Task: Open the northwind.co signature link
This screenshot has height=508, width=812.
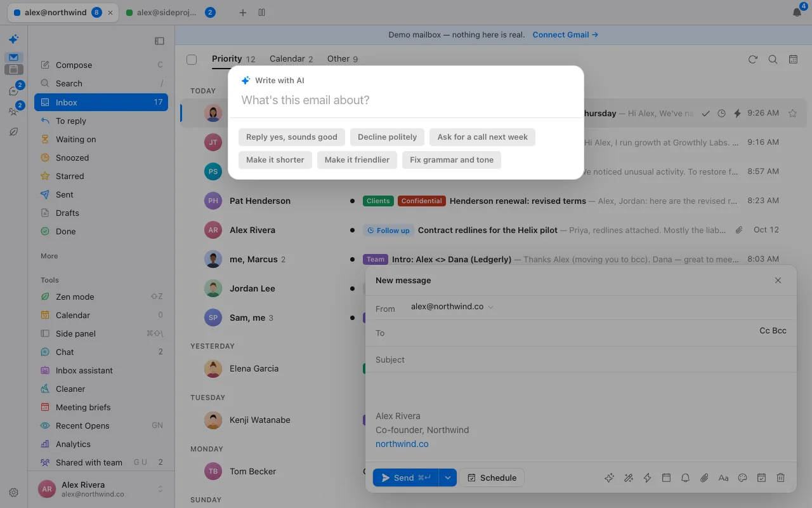Action: 402,444
